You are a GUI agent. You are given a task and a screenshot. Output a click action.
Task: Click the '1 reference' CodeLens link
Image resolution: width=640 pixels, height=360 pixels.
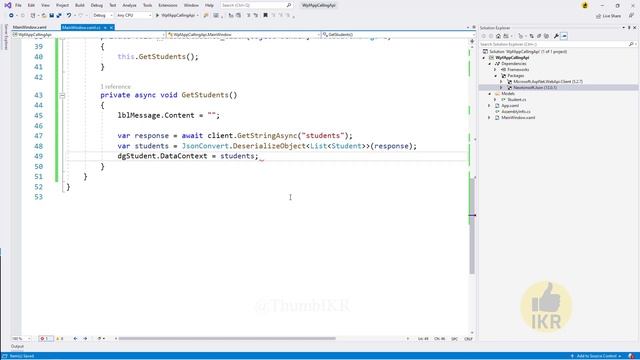(x=116, y=87)
